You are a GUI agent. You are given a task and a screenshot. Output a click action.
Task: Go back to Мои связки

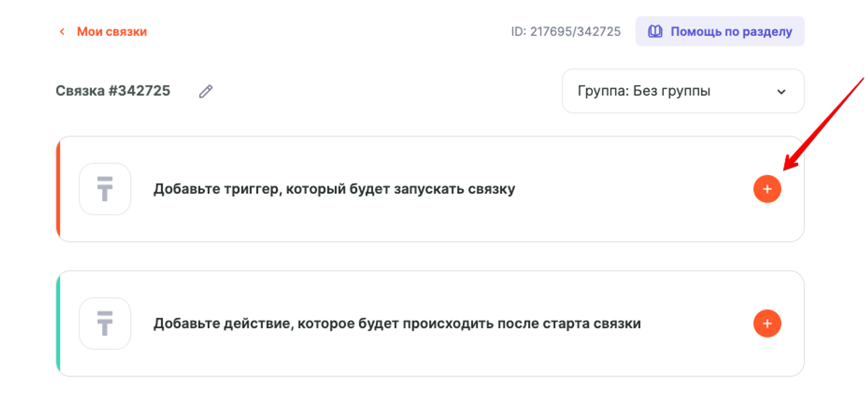[x=111, y=32]
